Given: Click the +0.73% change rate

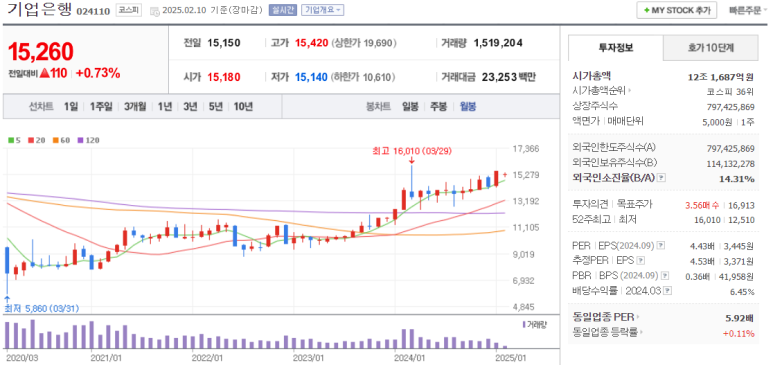Looking at the screenshot, I should tap(98, 73).
